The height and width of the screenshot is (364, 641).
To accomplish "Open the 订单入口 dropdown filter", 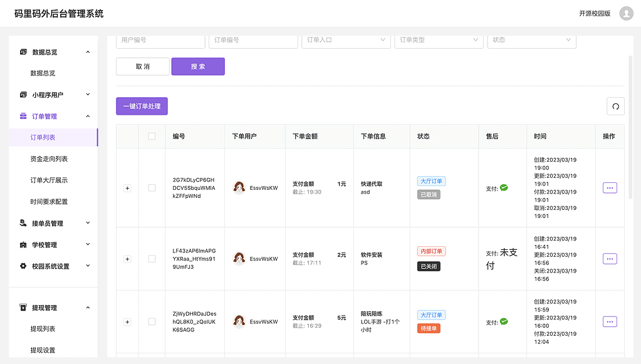I will pos(346,40).
